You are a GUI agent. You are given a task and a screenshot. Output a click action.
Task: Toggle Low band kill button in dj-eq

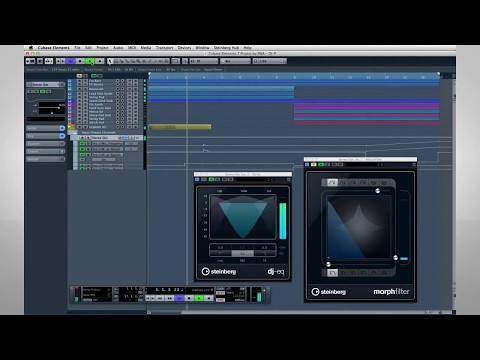click(220, 254)
